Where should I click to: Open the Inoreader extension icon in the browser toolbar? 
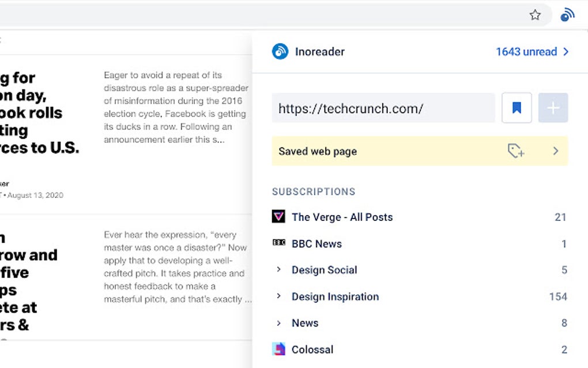click(567, 14)
